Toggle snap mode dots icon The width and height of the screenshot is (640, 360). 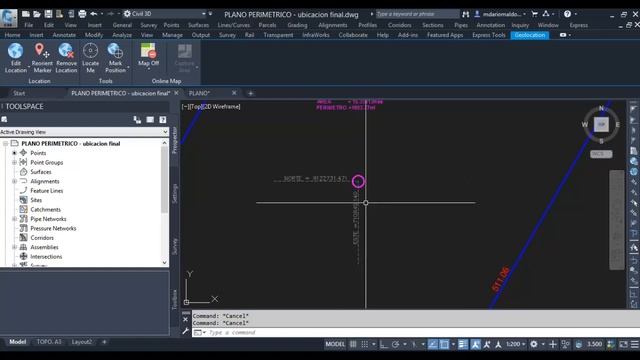(x=364, y=344)
